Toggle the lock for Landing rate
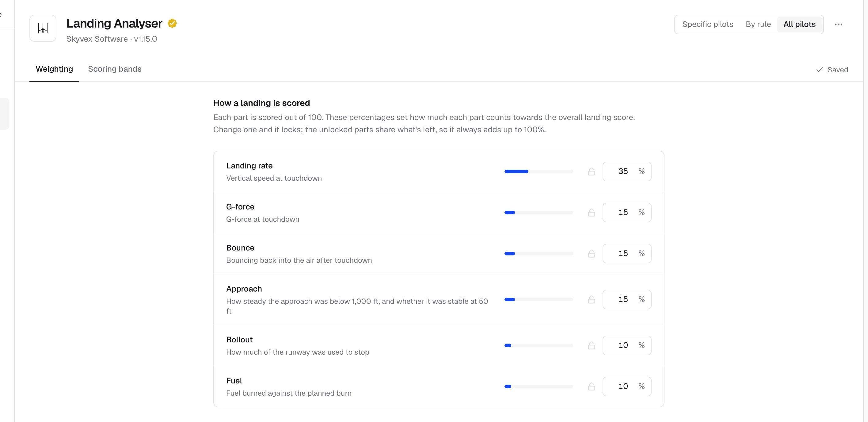 click(x=591, y=171)
